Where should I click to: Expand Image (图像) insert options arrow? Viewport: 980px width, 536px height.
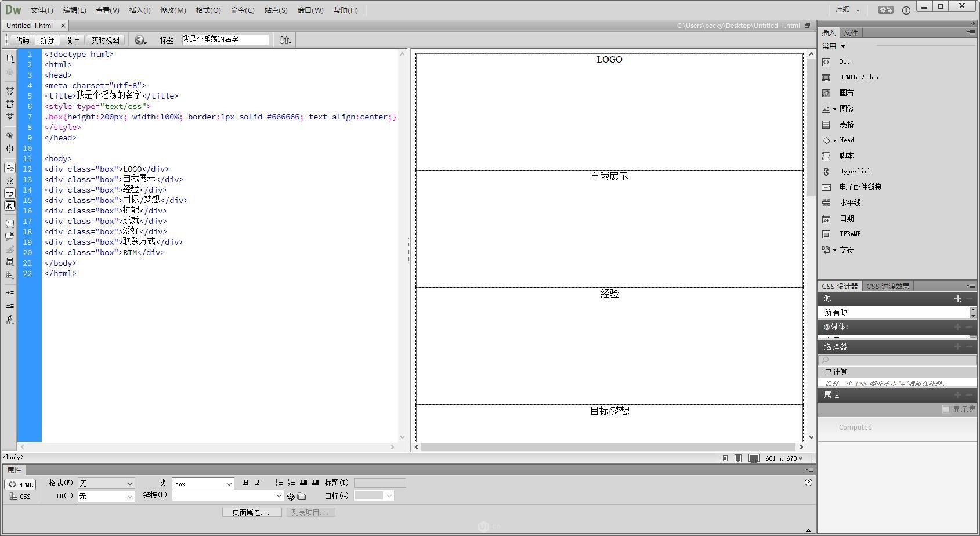[x=834, y=109]
